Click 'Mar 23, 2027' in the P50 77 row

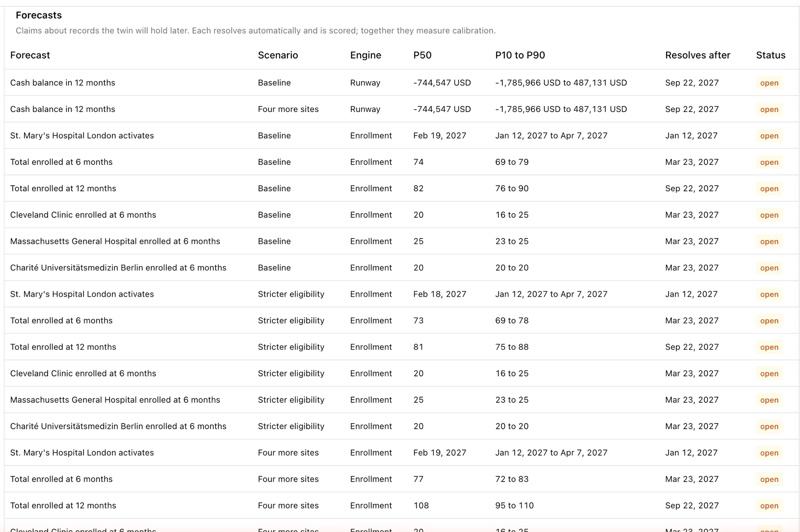(692, 479)
